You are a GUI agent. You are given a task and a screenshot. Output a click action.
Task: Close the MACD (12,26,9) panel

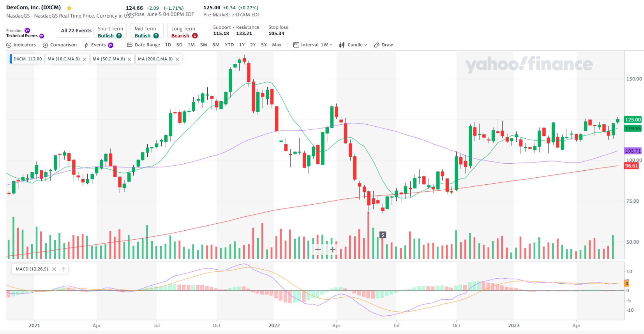coord(54,269)
